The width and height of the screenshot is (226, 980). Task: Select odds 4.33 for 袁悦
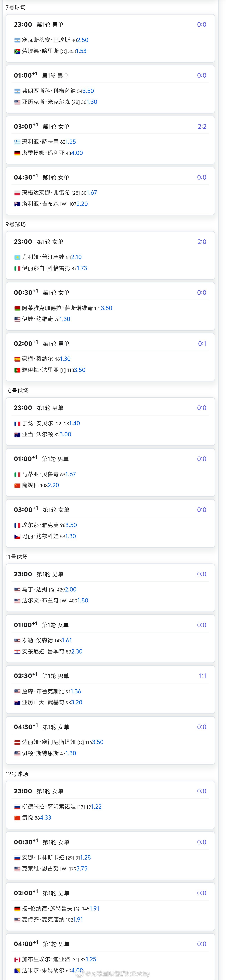(45, 817)
